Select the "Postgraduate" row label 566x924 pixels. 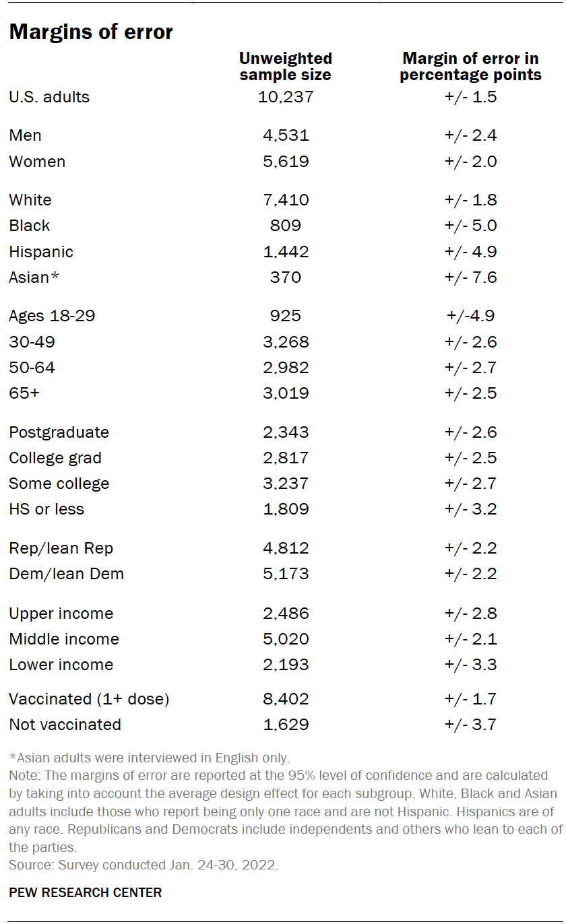point(59,432)
